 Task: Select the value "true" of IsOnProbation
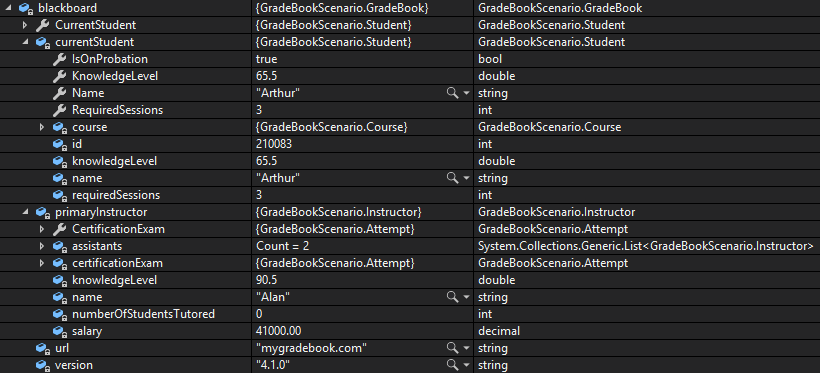coord(267,59)
